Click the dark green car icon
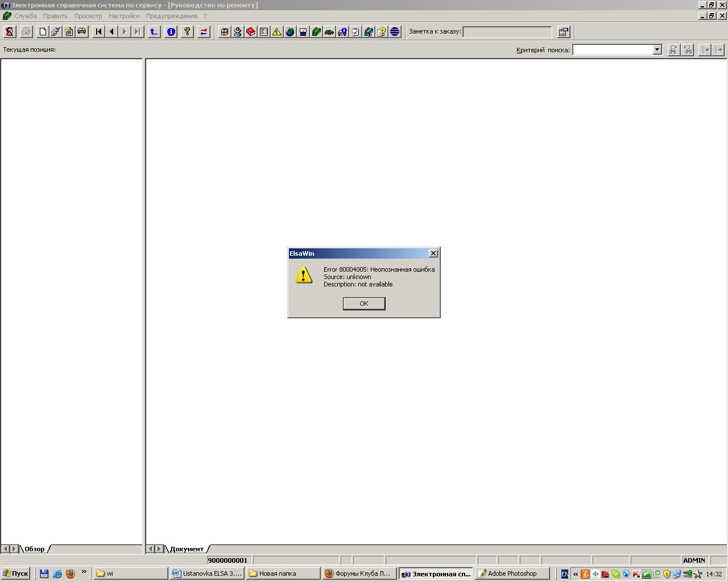Image resolution: width=728 pixels, height=582 pixels. (329, 32)
